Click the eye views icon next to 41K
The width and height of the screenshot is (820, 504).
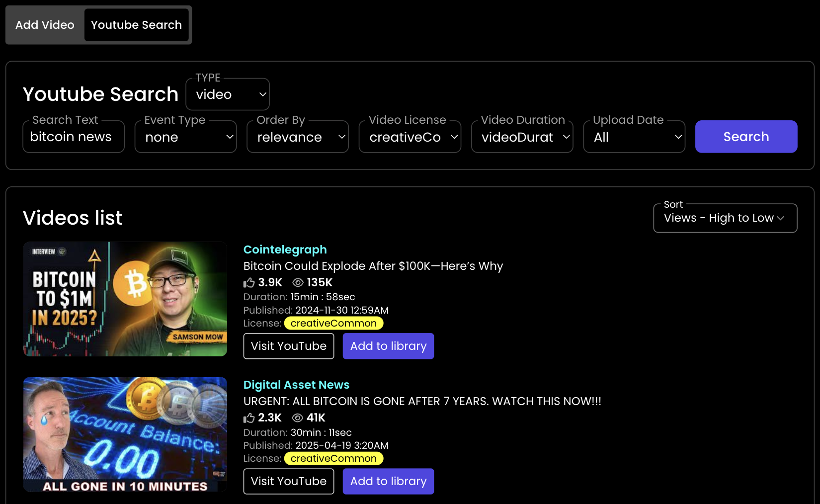(x=298, y=418)
